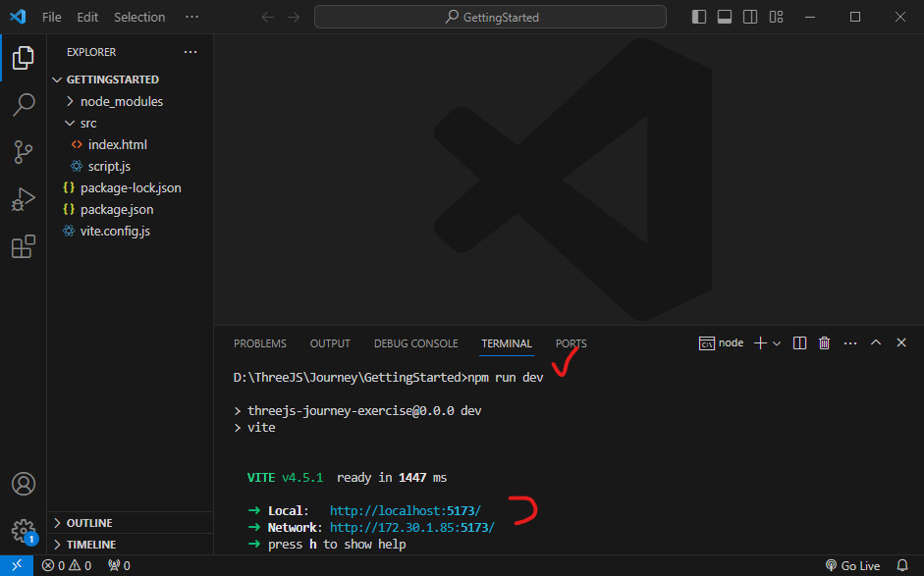Maximize the panel with the chevron up

click(876, 342)
